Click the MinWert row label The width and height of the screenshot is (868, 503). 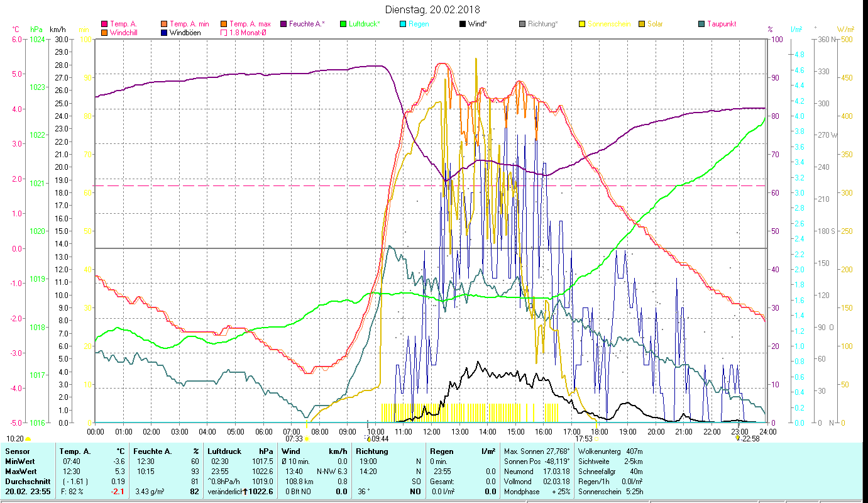point(21,461)
